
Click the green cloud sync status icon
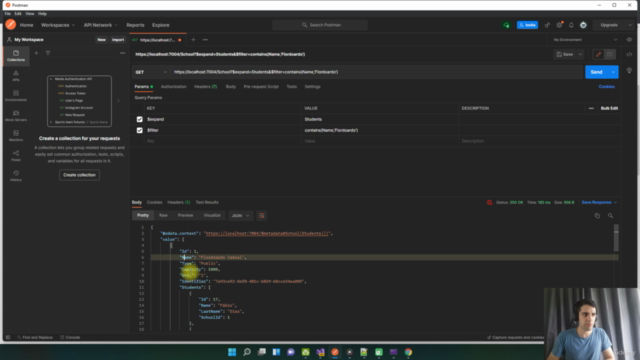(506, 25)
